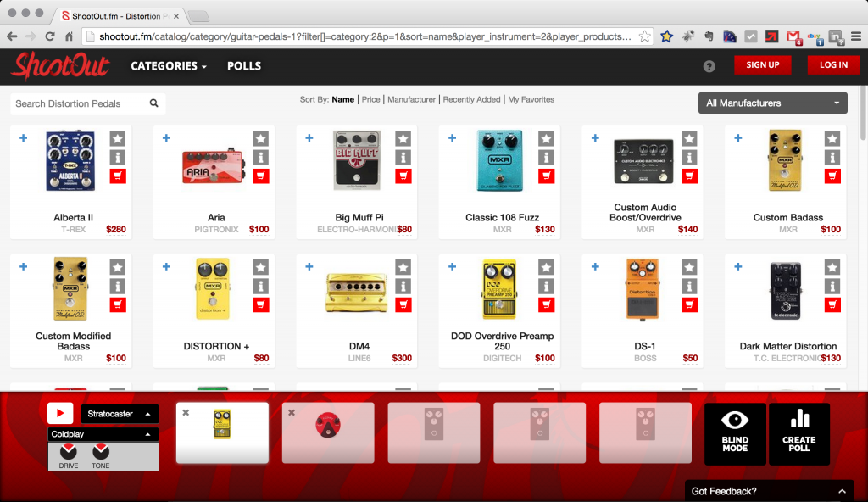Screen dimensions: 868x502
Task: Add Alberta II to comparison with plus icon
Action: (23, 138)
